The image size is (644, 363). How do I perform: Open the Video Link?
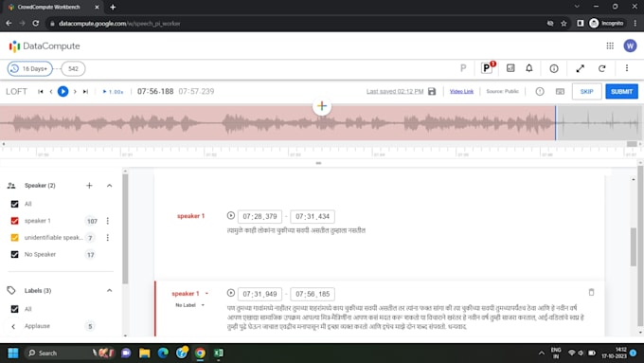pos(461,91)
